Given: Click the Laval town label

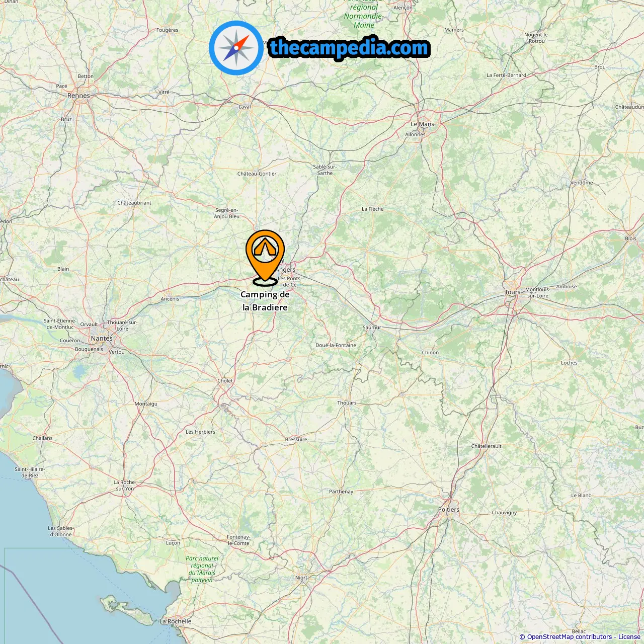Looking at the screenshot, I should (245, 107).
